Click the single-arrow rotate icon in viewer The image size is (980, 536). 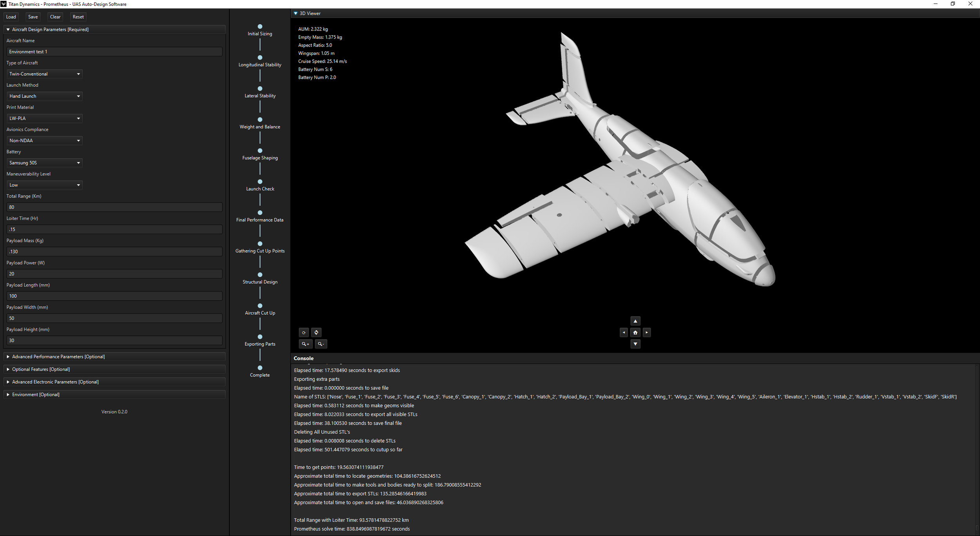(304, 333)
